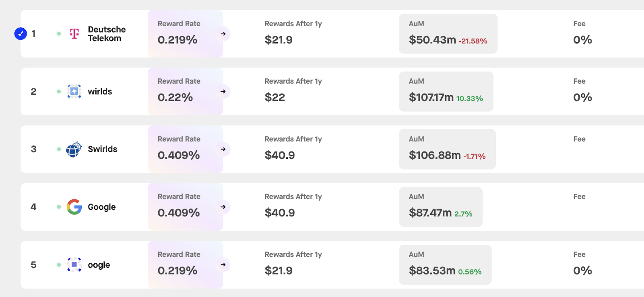Viewport: 644px width, 297px height.
Task: Click row number 5 for oogle
Action: (x=34, y=265)
